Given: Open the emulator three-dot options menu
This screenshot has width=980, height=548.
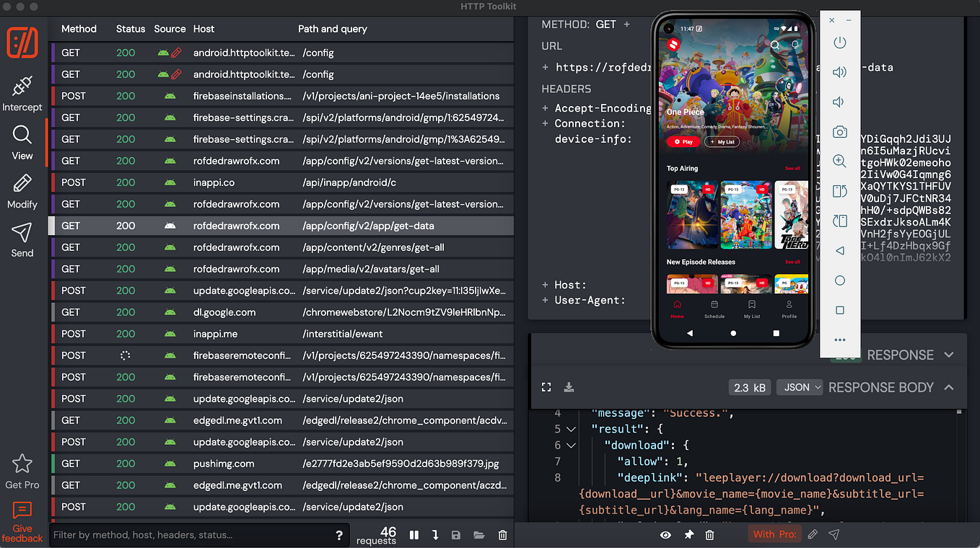Looking at the screenshot, I should point(839,340).
